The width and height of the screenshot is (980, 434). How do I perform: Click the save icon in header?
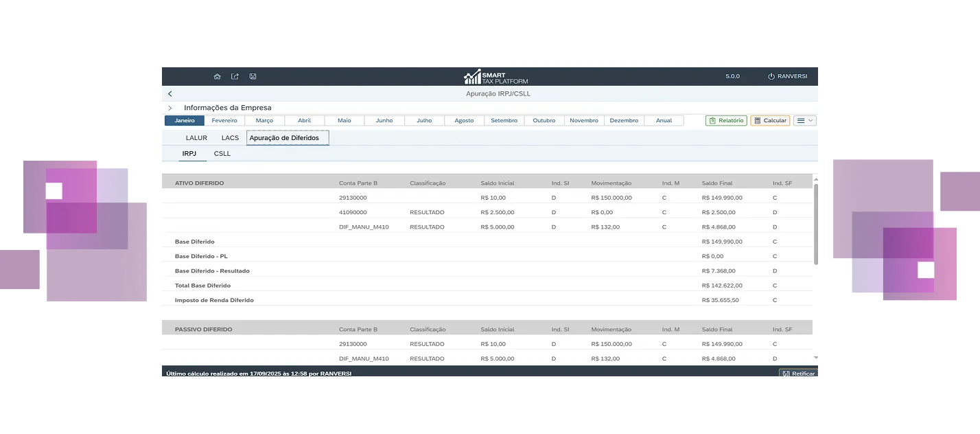pos(253,76)
